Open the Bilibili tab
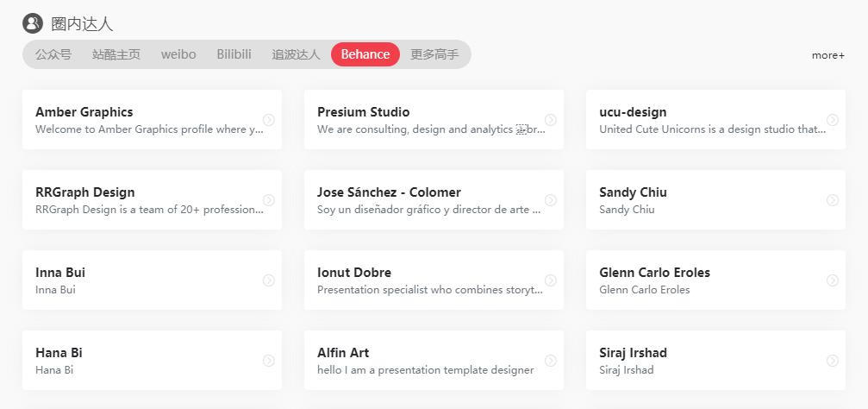Screen dimensions: 868x409 [234, 54]
